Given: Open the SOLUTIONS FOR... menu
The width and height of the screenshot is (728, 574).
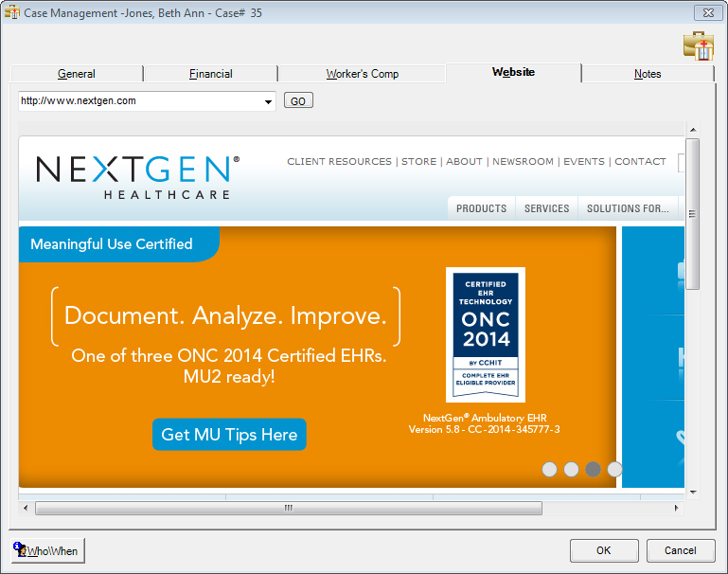Looking at the screenshot, I should (x=629, y=208).
